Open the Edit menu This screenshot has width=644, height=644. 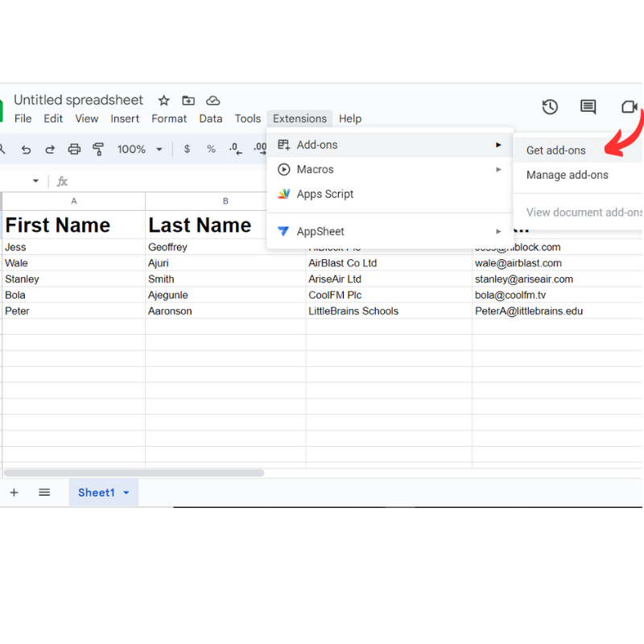[x=53, y=118]
